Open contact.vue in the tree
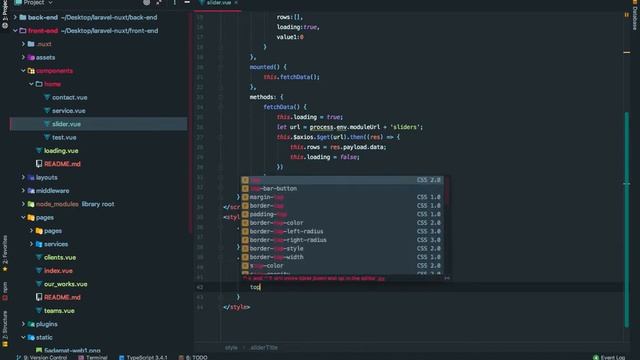This screenshot has height=360, width=640. click(x=69, y=98)
